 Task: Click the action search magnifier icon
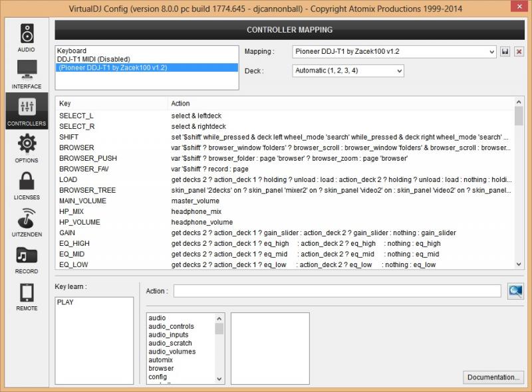[x=515, y=291]
